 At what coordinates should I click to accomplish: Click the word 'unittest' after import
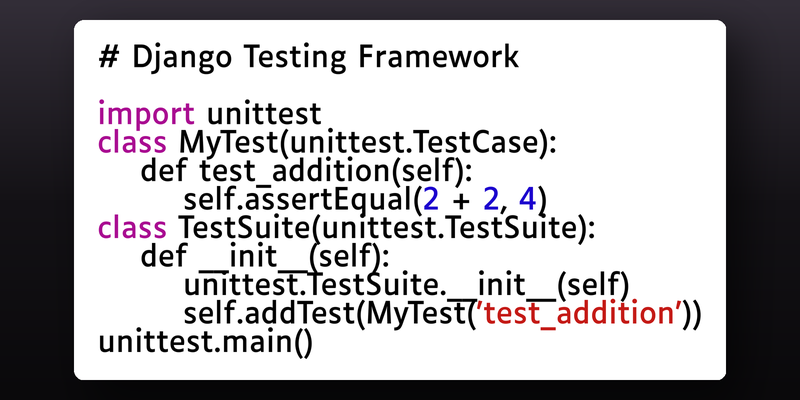click(264, 113)
